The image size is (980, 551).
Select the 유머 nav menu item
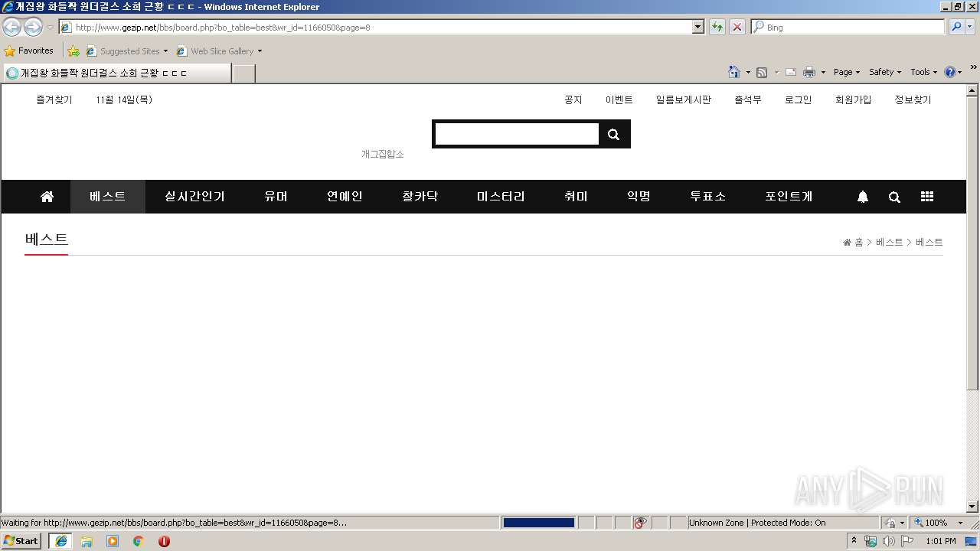tap(276, 197)
